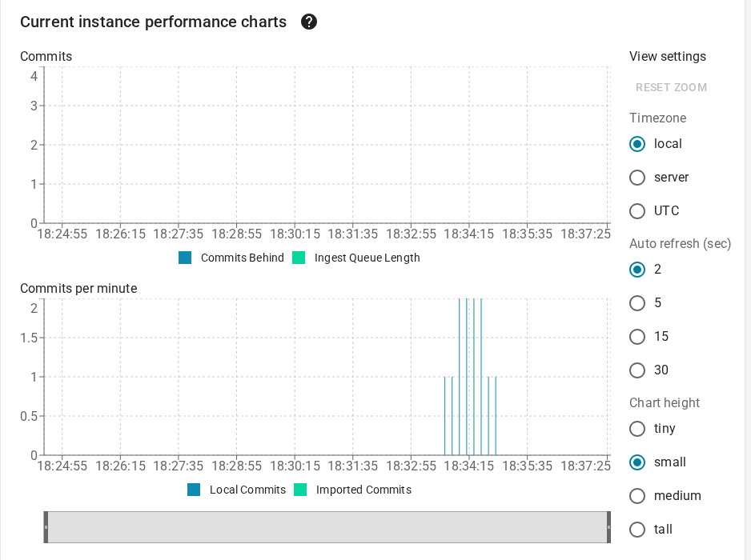
Task: Choose small chart height
Action: [637, 462]
